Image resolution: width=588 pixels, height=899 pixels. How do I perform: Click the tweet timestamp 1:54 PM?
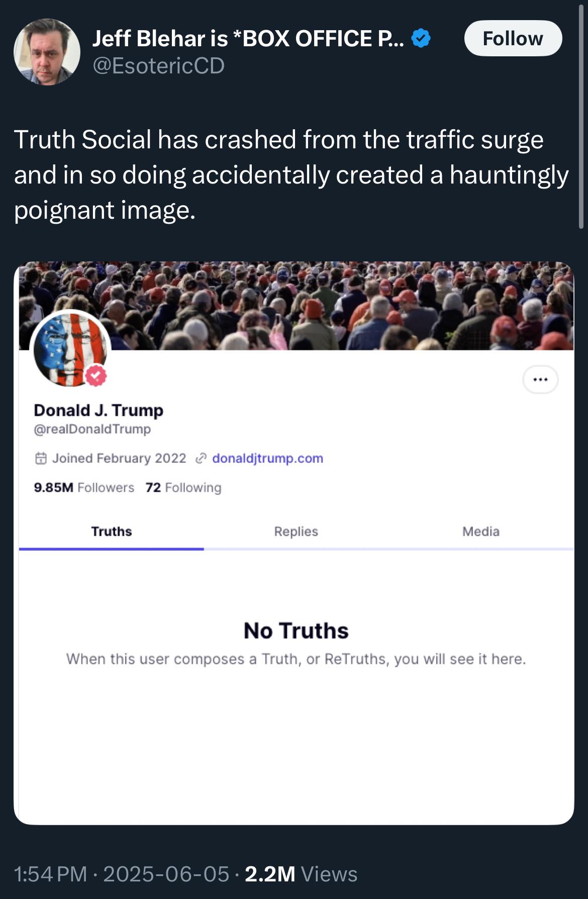pos(50,874)
